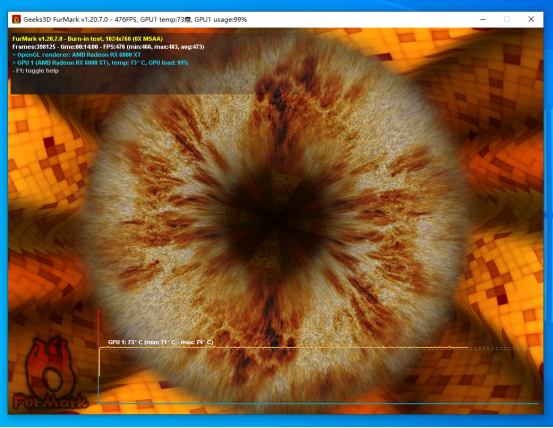Click the Geeks3D FurMark title bar text
Viewport: 553px width, 428px height.
(135, 20)
